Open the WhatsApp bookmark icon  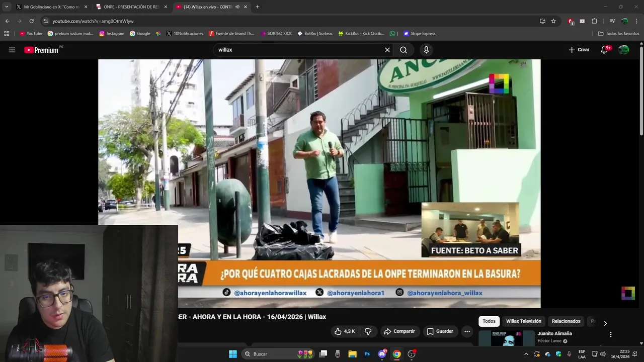click(392, 34)
